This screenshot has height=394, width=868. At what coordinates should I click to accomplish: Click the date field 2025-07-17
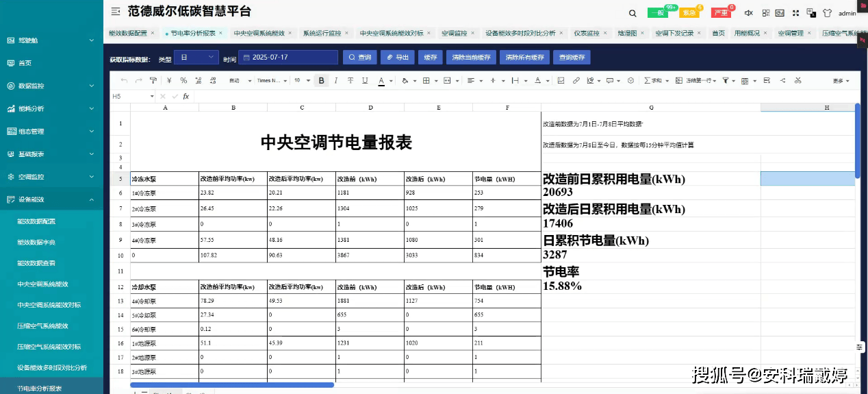click(x=288, y=58)
